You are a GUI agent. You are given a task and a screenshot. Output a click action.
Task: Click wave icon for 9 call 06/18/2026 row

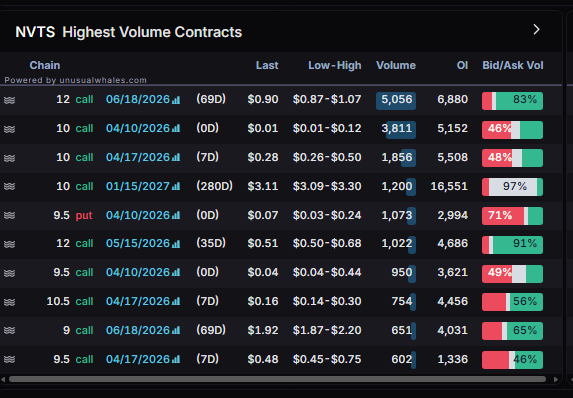click(x=10, y=330)
